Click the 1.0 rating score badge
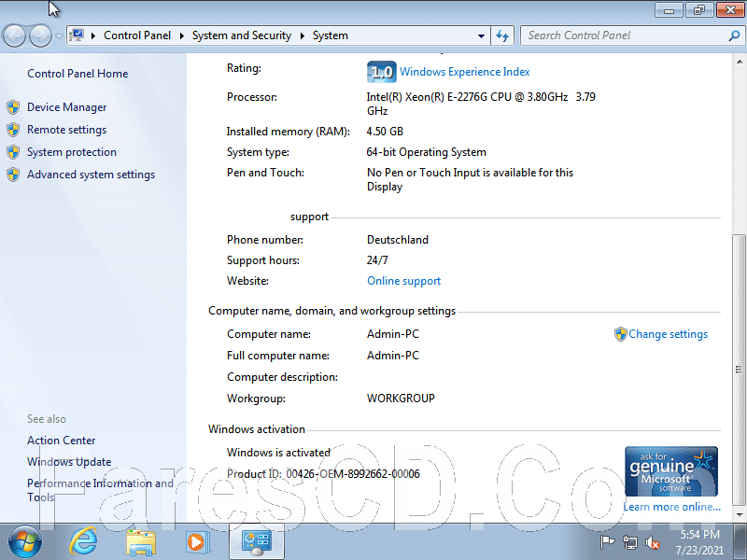 click(x=382, y=72)
